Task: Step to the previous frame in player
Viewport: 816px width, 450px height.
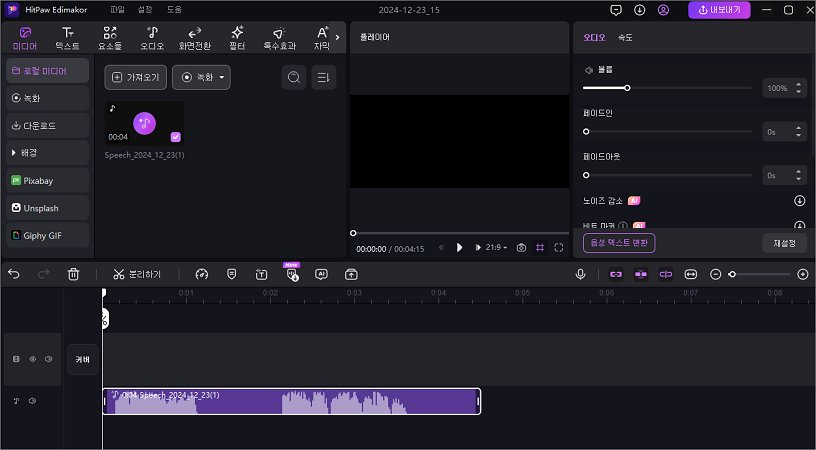Action: click(441, 248)
